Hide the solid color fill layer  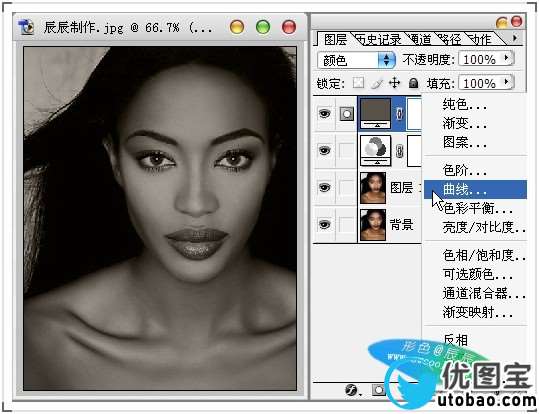[324, 113]
